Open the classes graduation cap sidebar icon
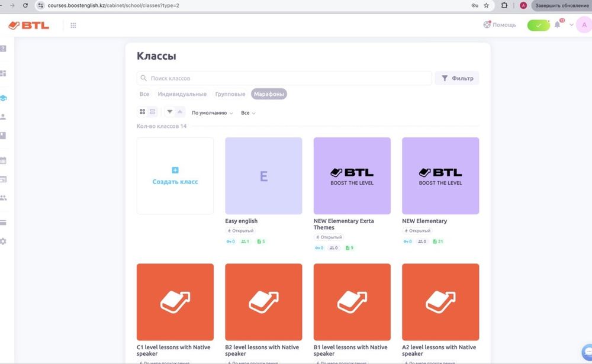This screenshot has height=364, width=592. pos(4,98)
